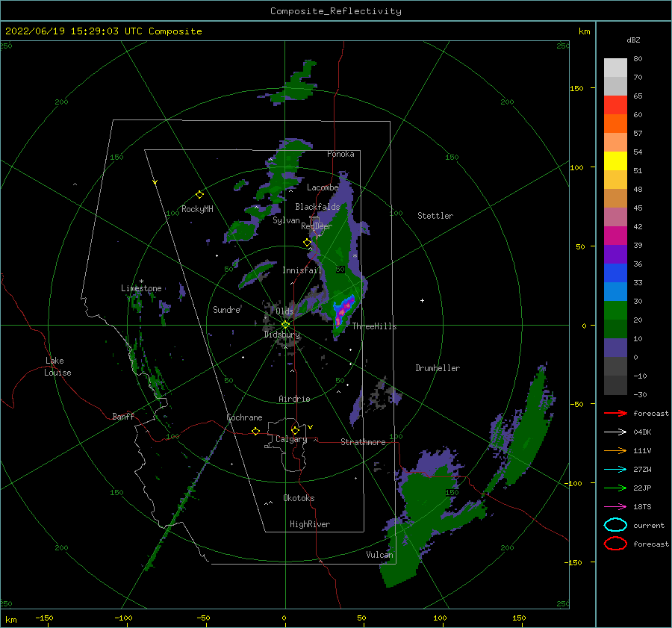
Task: Choose the purple 39 dBZ swatch
Action: point(615,254)
